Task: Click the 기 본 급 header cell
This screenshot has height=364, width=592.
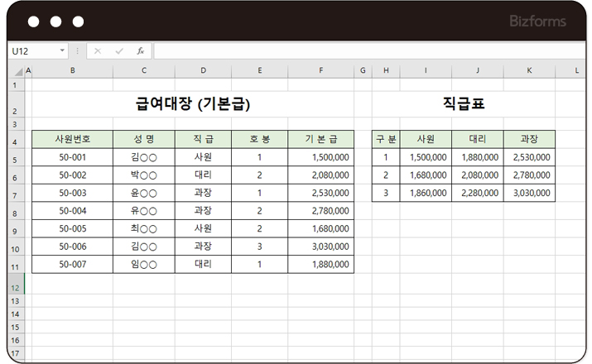Action: [x=321, y=139]
